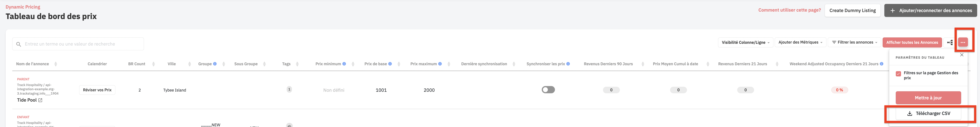The image size is (980, 127).
Task: Focus the listing search input field
Action: 78,44
